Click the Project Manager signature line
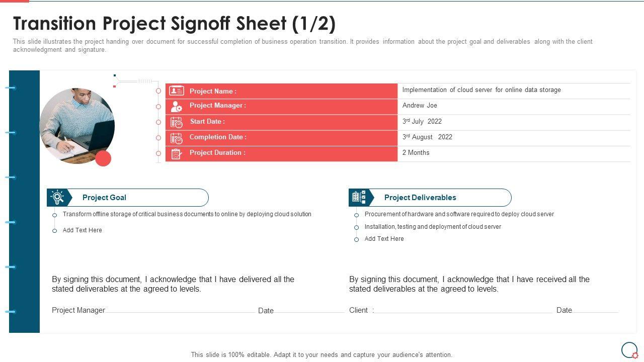644x362 pixels. (180, 312)
